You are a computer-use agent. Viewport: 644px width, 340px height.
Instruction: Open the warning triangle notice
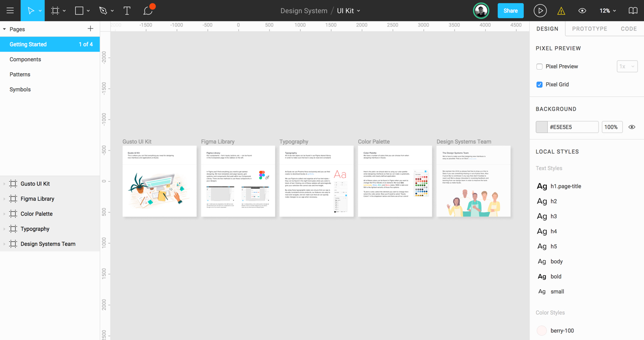click(561, 11)
